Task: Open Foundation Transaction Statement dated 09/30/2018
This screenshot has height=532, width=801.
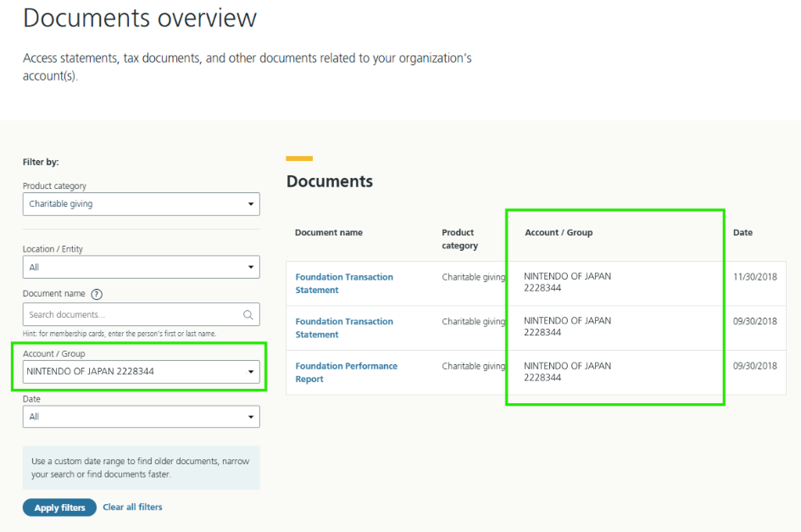Action: 344,328
